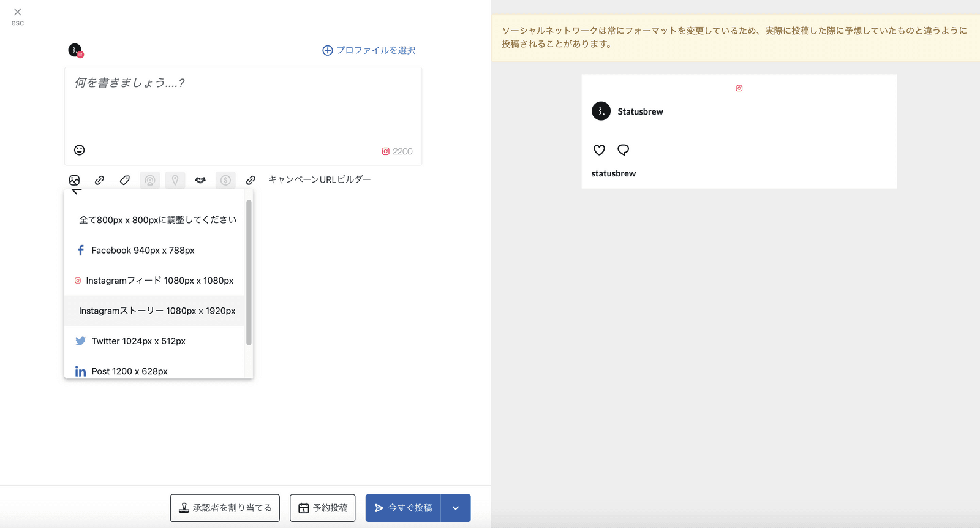Click the 承認者を割り当てる button
Screen dimensions: 980x528
point(225,508)
